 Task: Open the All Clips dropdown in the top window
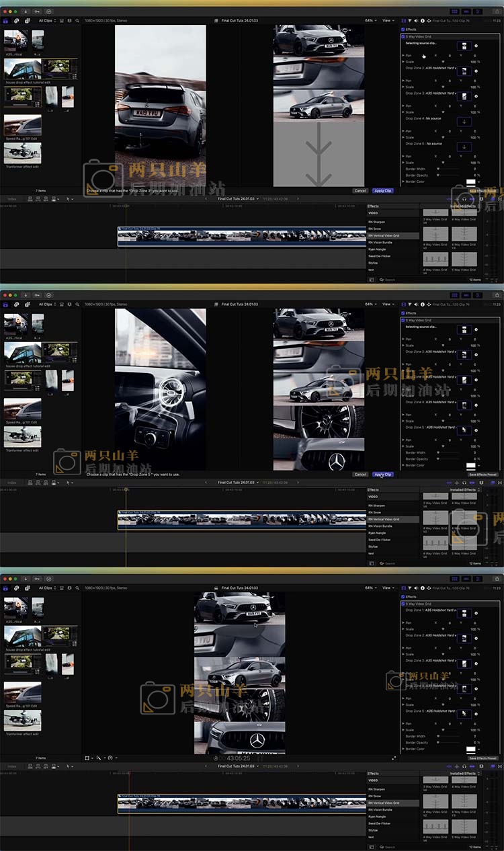(46, 21)
